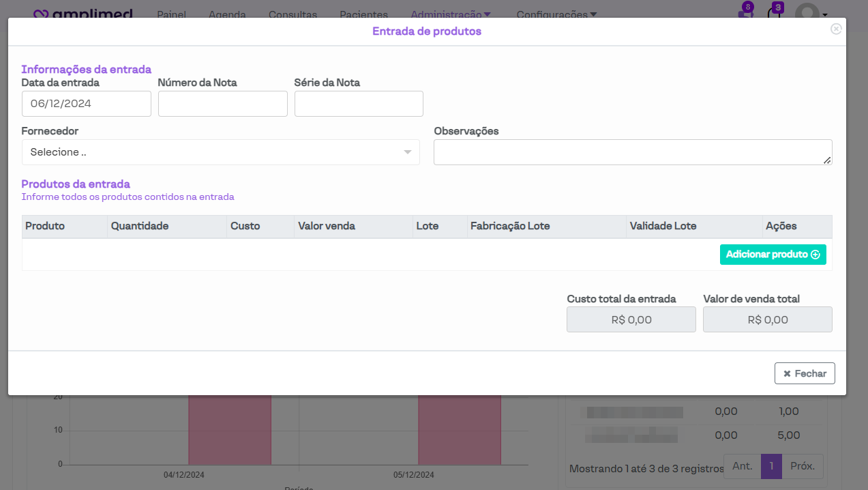This screenshot has height=490, width=868.
Task: Open messages icon with badge 8
Action: (x=745, y=13)
